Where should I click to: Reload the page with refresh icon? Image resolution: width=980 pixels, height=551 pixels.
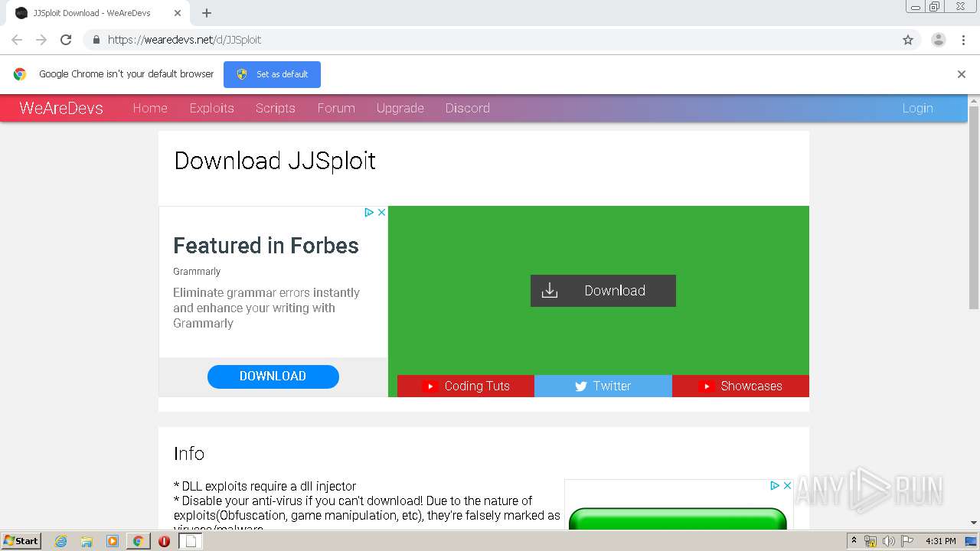(66, 40)
